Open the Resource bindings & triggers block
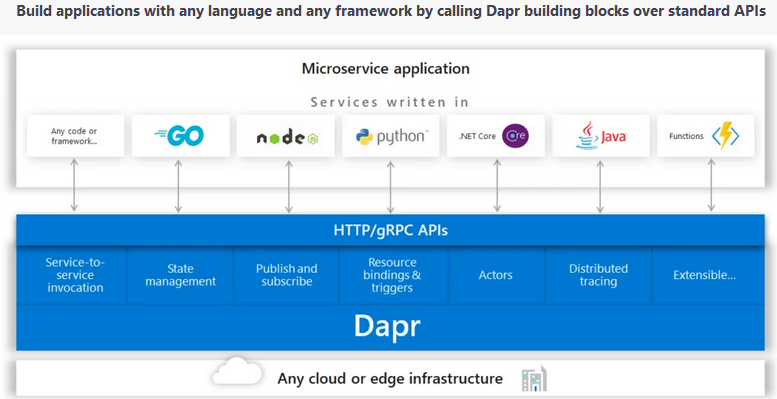777x399 pixels. pos(393,275)
